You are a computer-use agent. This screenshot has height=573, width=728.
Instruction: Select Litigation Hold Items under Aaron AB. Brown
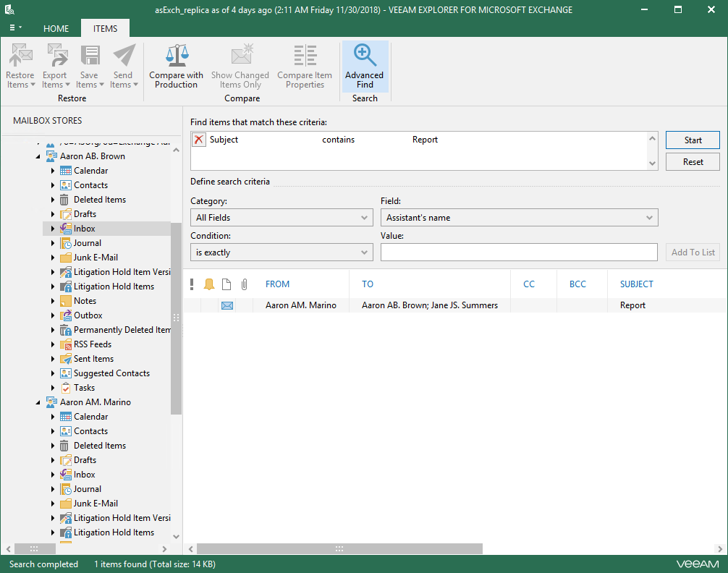coord(114,286)
